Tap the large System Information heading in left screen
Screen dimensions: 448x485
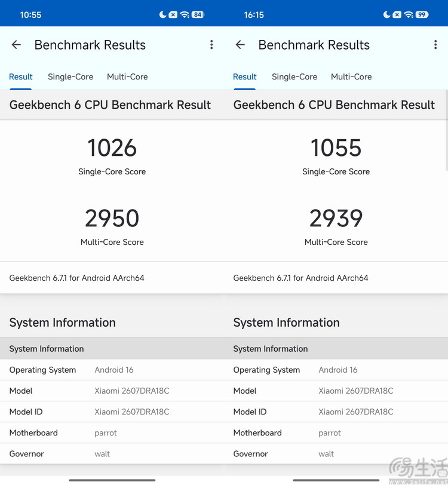tap(63, 323)
